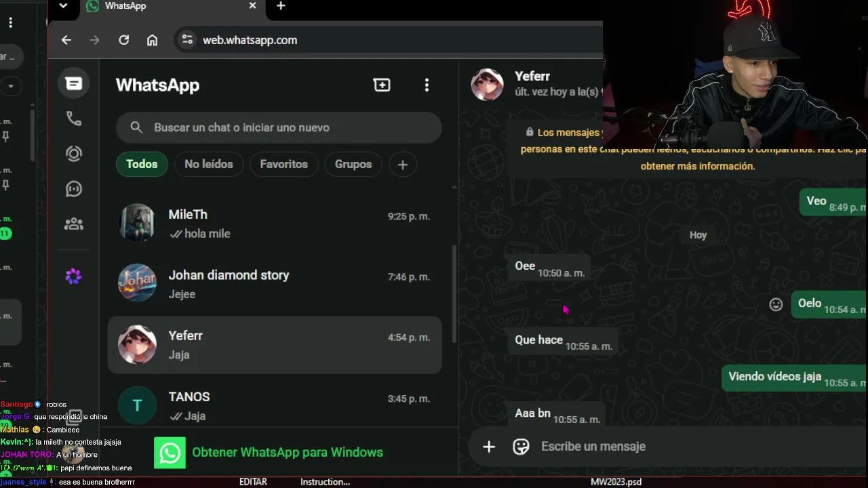Screen dimensions: 868x488
Task: Open MW2023.psd in the bottom bar
Action: click(616, 482)
